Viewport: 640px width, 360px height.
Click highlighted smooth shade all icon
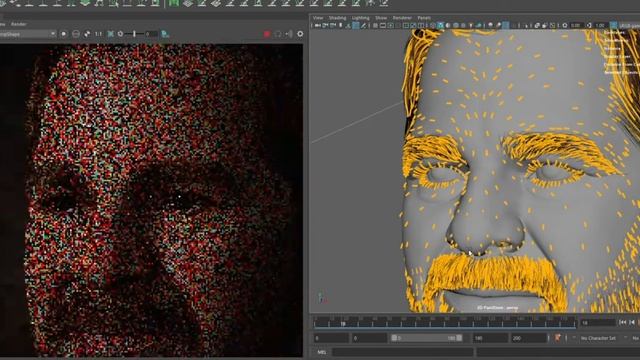tap(441, 25)
